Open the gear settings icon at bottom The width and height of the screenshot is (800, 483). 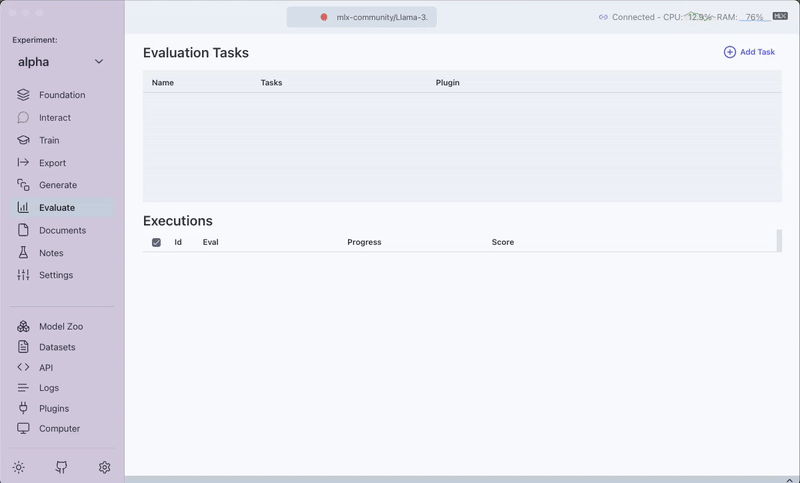[104, 467]
